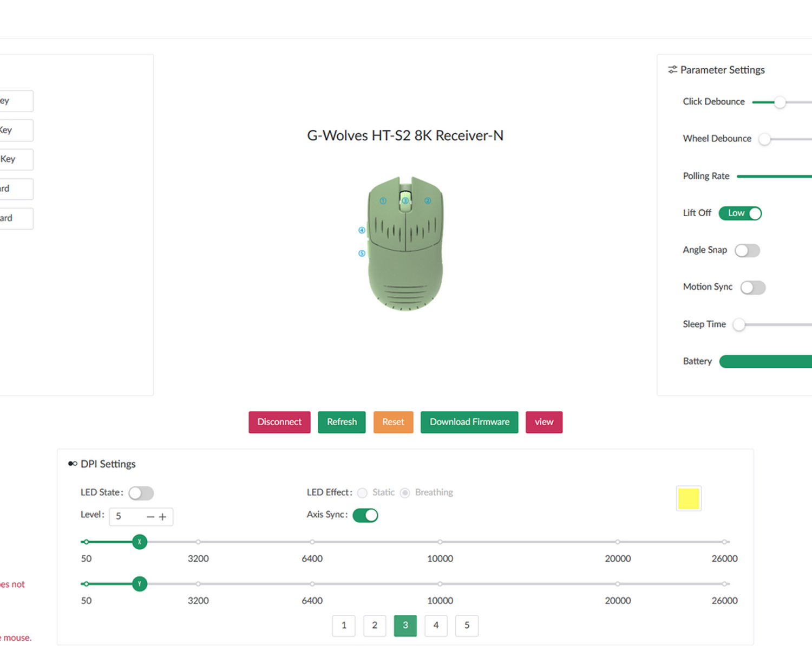This screenshot has width=812, height=650.
Task: Click the Disconnect button
Action: [x=279, y=422]
